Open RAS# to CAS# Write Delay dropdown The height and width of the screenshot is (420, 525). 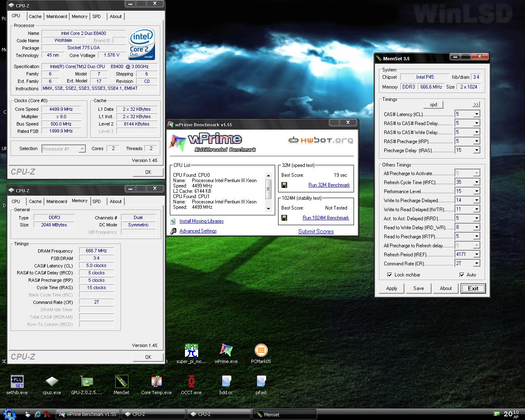click(477, 132)
